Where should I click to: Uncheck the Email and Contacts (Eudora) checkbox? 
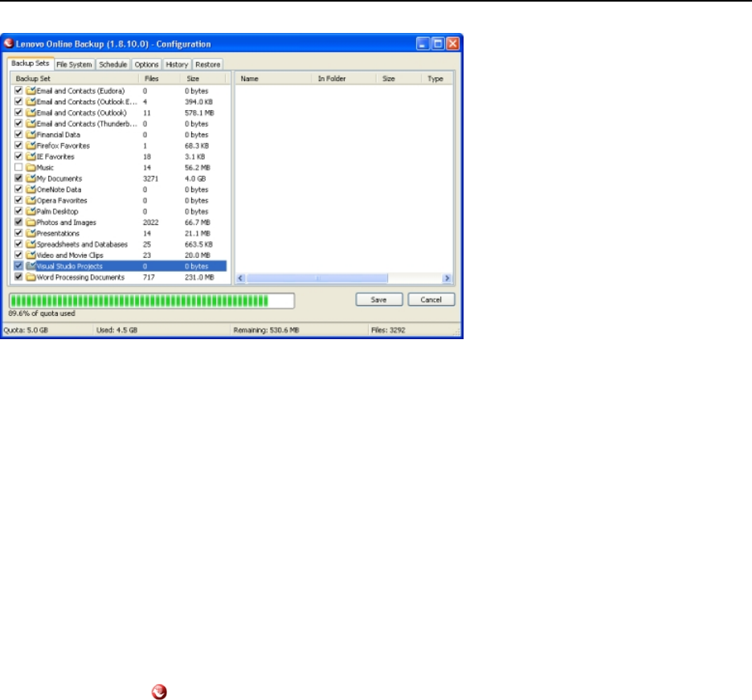tap(18, 90)
